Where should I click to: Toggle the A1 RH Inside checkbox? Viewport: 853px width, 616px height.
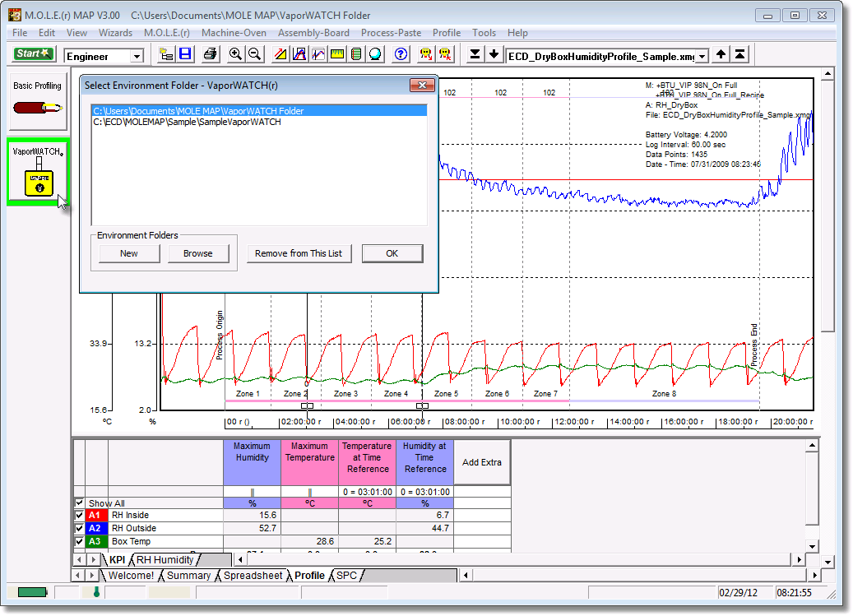point(80,515)
